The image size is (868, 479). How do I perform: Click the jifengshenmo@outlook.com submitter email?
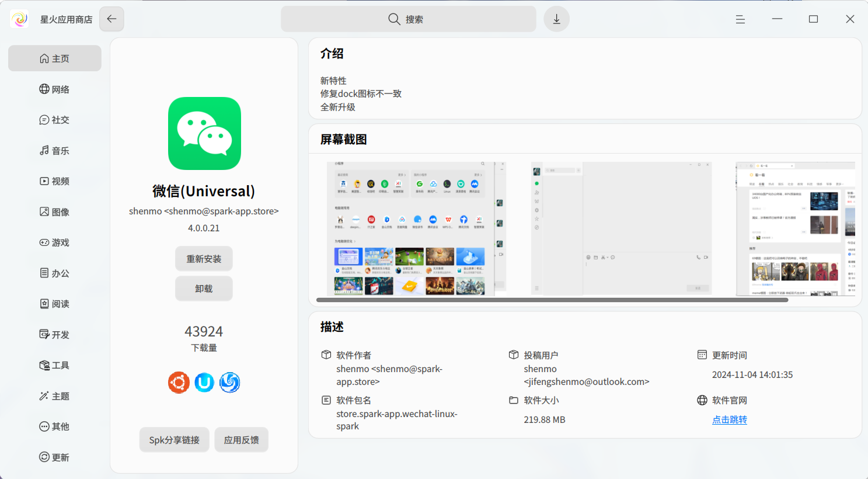click(587, 381)
